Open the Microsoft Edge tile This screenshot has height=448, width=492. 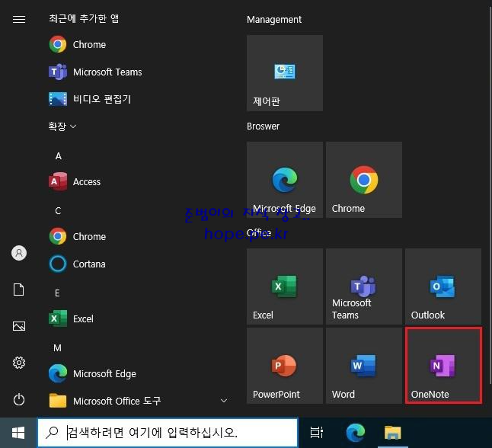(x=285, y=180)
